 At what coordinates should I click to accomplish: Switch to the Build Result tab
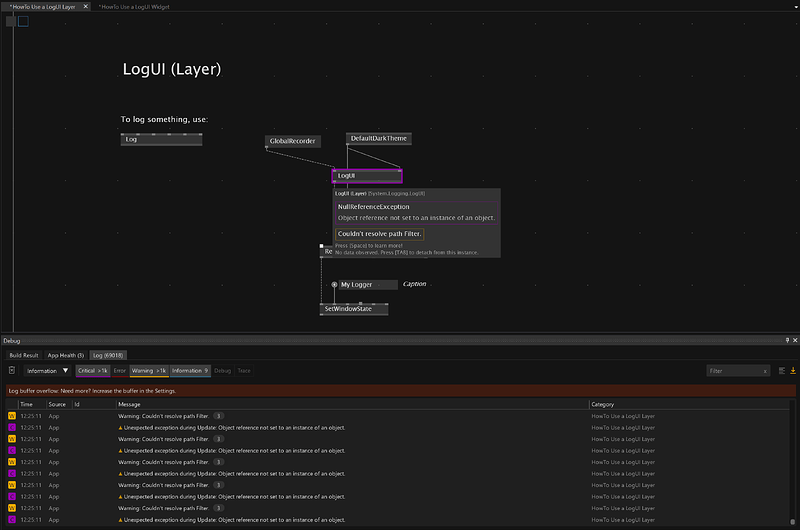[24, 355]
